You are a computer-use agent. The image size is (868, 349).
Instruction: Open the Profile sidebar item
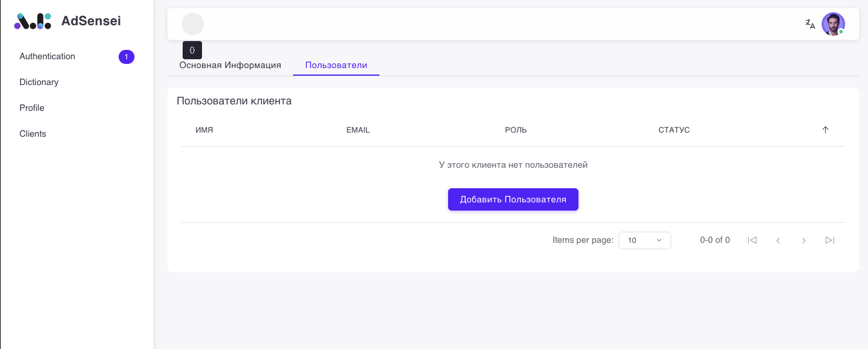(32, 108)
